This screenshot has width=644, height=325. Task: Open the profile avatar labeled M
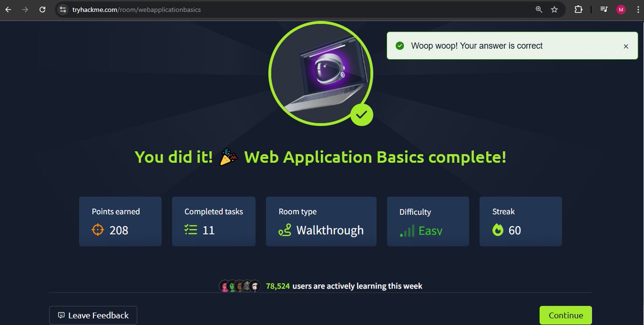[x=621, y=10]
